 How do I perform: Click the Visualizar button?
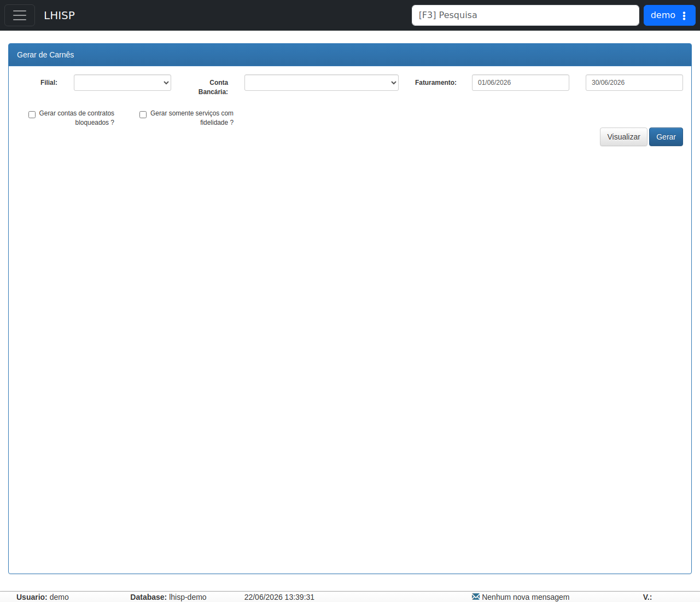623,137
